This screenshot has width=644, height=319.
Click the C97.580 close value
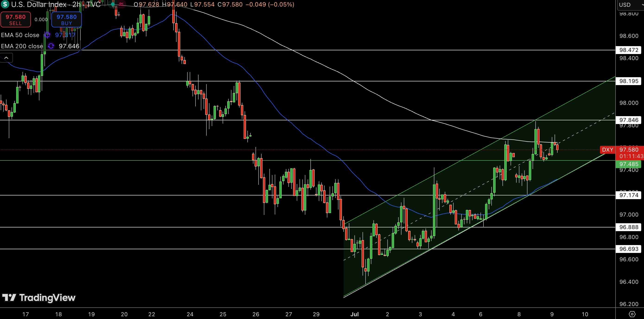[x=230, y=4]
